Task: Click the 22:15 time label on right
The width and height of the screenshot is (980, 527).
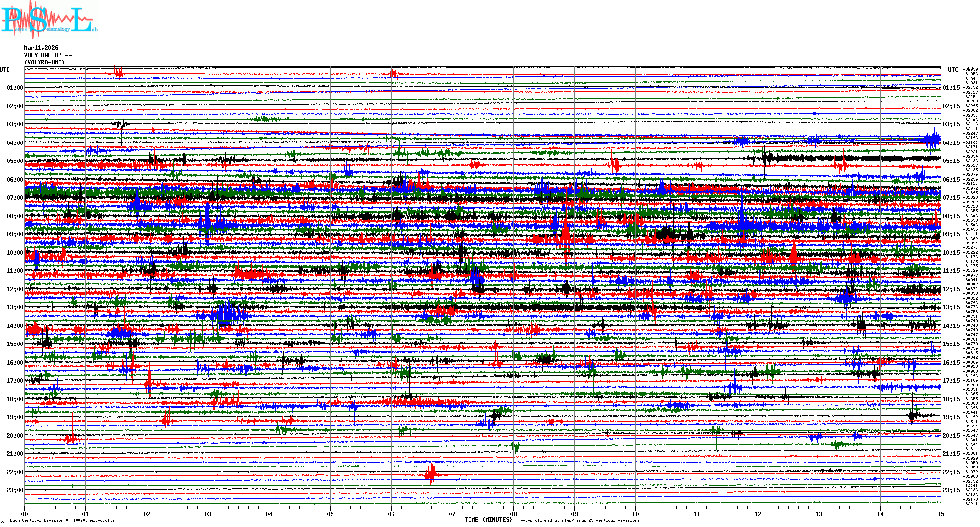Action: tap(951, 472)
